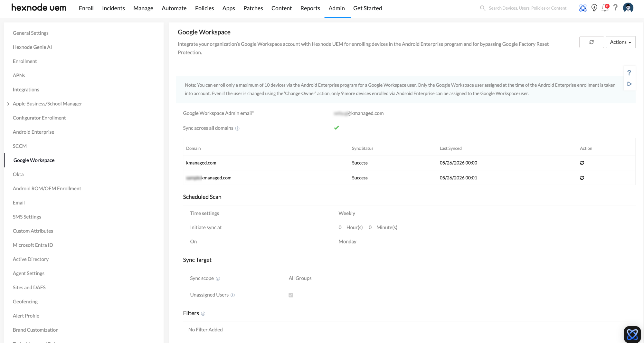Open the floating Genie chat widget
The width and height of the screenshot is (644, 343).
click(632, 334)
